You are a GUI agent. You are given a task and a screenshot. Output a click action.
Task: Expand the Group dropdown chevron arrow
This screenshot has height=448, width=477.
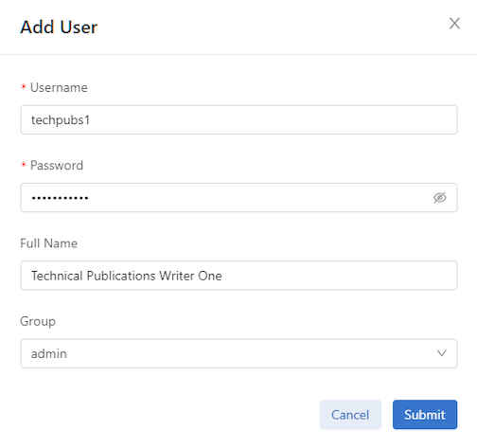442,353
